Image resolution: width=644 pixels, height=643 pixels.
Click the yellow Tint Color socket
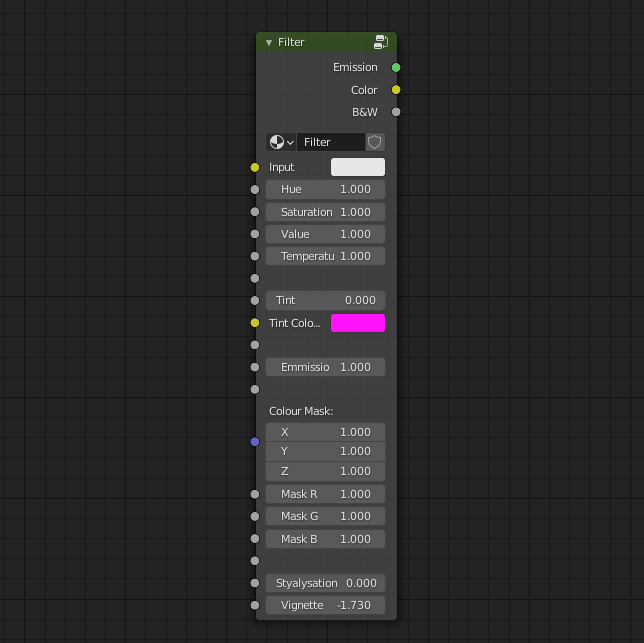[255, 323]
